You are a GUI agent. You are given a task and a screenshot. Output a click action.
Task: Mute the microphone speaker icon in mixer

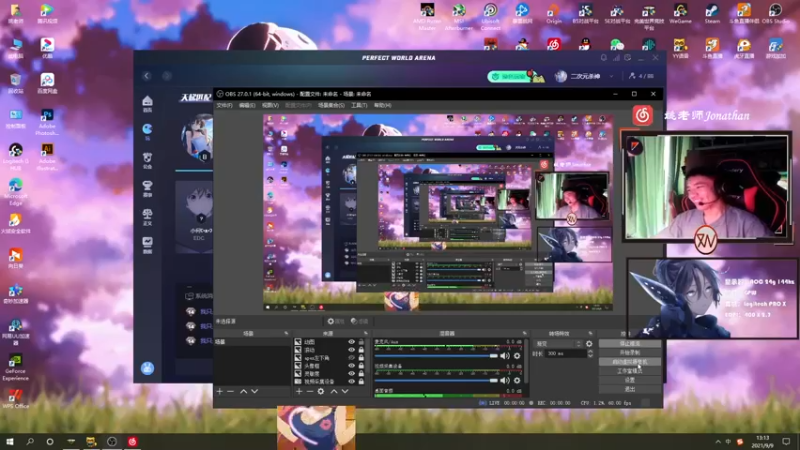point(505,356)
